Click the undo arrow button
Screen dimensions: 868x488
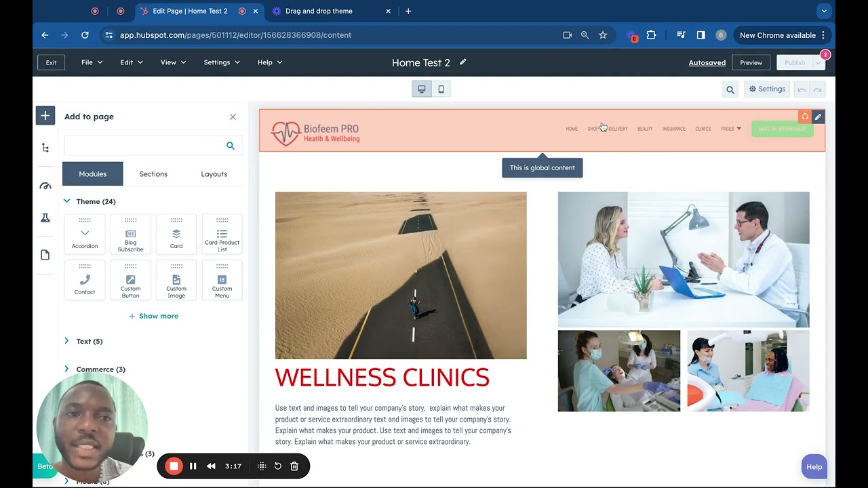pyautogui.click(x=802, y=89)
